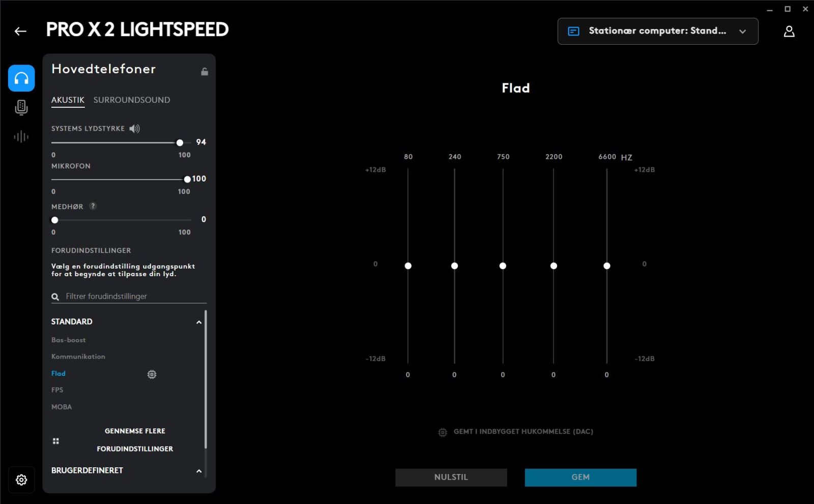
Task: Select the FPS preset
Action: tap(57, 390)
